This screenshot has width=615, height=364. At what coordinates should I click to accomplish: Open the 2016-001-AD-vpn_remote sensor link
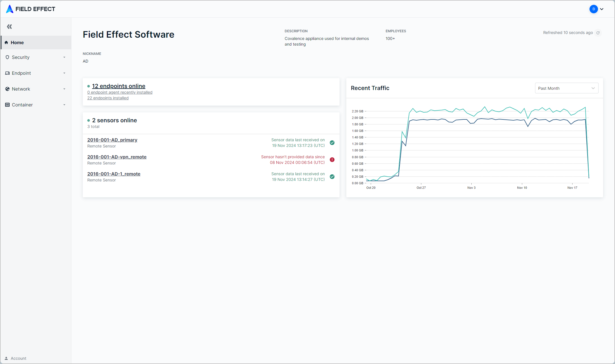pyautogui.click(x=117, y=157)
